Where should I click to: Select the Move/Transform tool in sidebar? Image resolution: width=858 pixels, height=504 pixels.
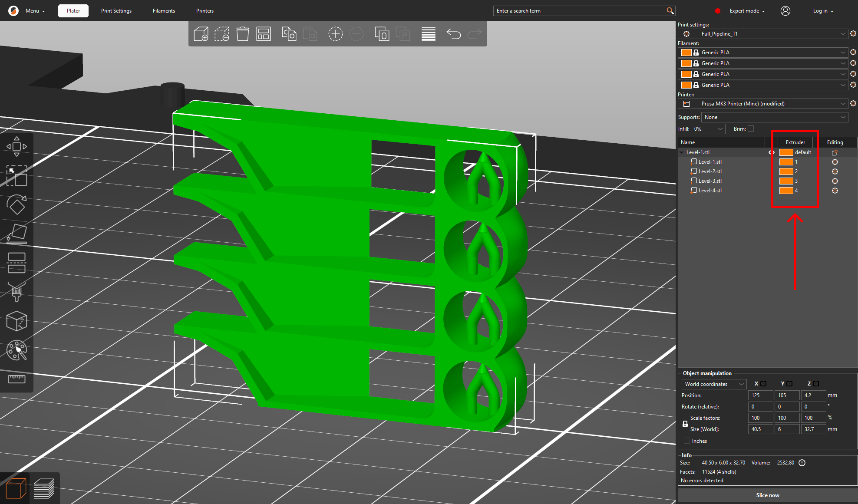[x=16, y=146]
